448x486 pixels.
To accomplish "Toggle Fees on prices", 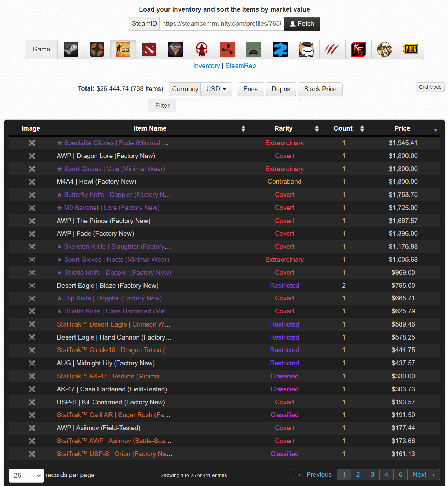I will (250, 89).
